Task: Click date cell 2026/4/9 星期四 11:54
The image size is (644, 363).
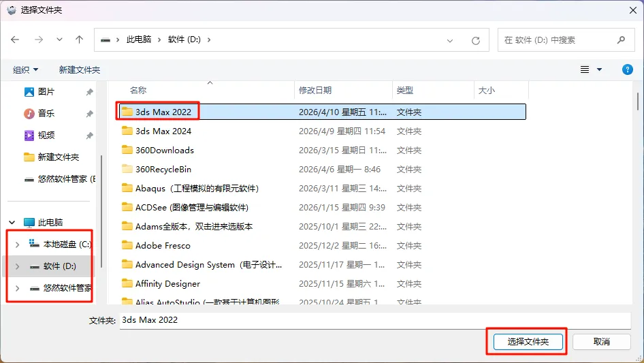Action: click(x=342, y=131)
